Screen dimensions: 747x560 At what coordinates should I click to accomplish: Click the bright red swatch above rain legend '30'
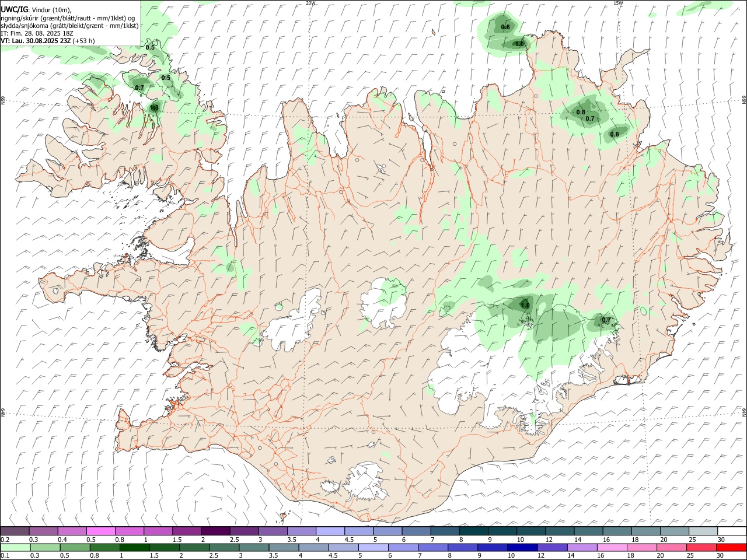coord(730,547)
